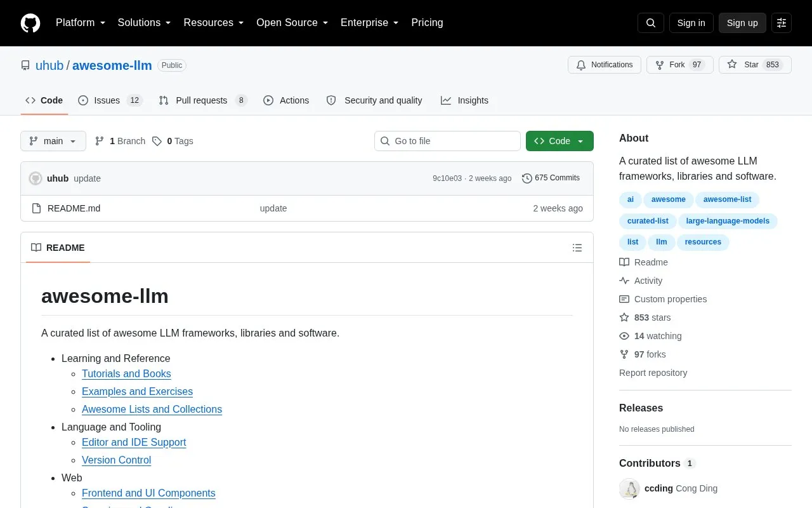Viewport: 812px width, 508px height.
Task: Fork the awesome-llm repository
Action: [x=680, y=65]
